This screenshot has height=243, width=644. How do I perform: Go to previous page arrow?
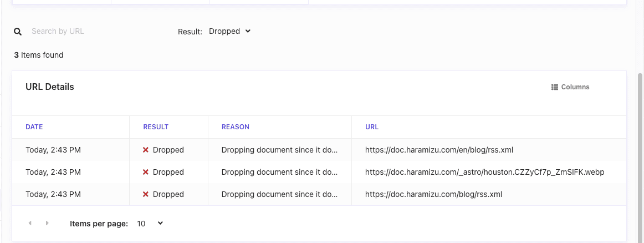point(30,223)
